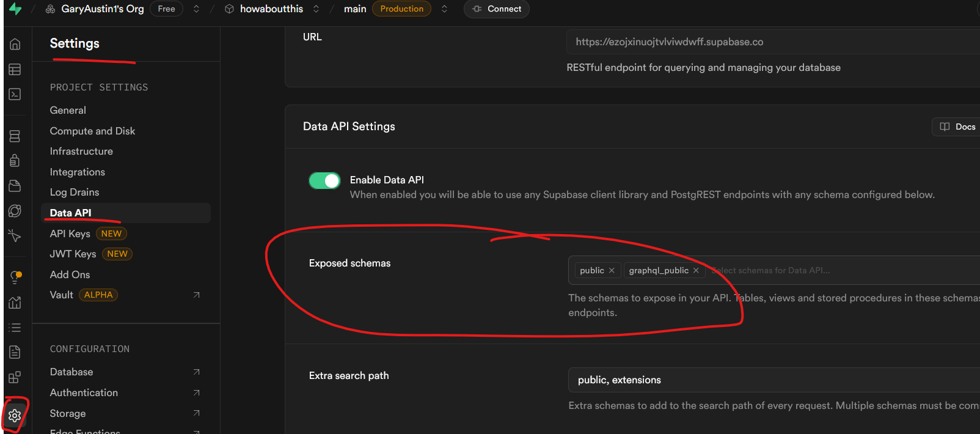The height and width of the screenshot is (434, 980).
Task: Open the Advisors lightbulb icon
Action: (x=15, y=277)
